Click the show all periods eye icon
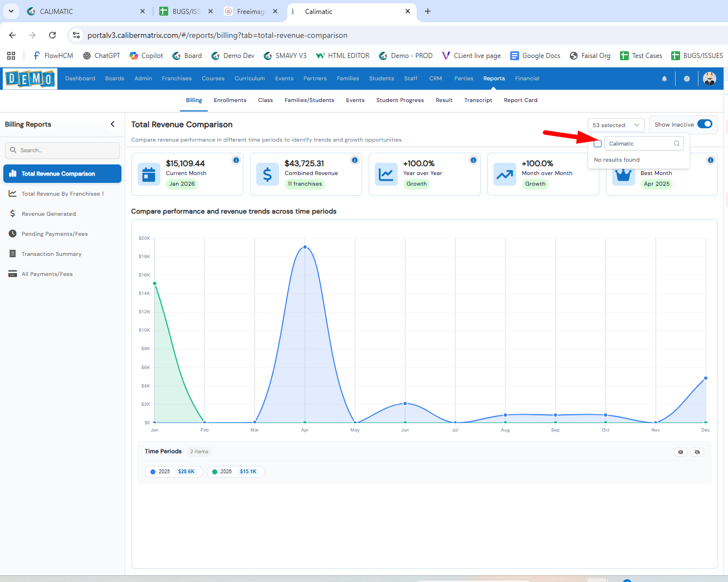Image resolution: width=728 pixels, height=582 pixels. click(681, 452)
